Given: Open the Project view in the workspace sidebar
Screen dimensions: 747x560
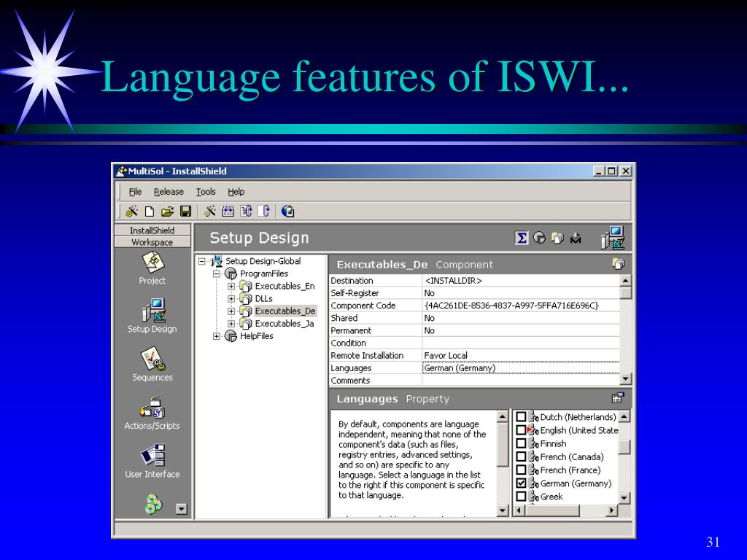Looking at the screenshot, I should click(152, 268).
